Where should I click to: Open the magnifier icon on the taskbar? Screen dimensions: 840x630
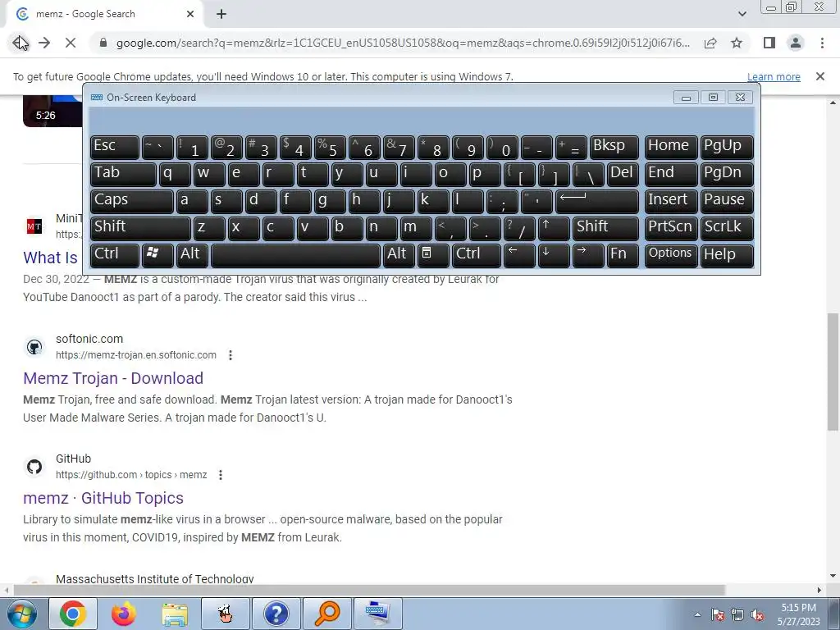point(326,614)
